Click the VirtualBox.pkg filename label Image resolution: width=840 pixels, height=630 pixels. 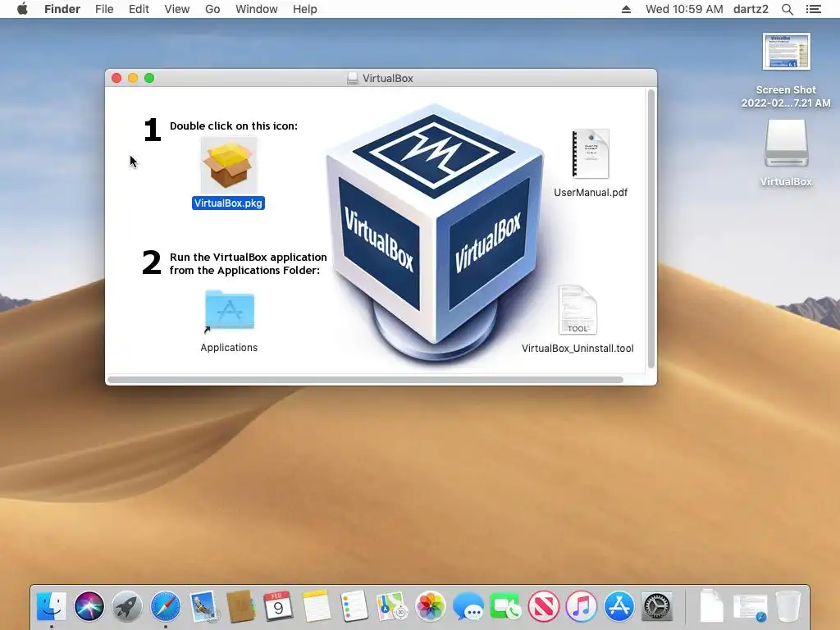point(228,203)
